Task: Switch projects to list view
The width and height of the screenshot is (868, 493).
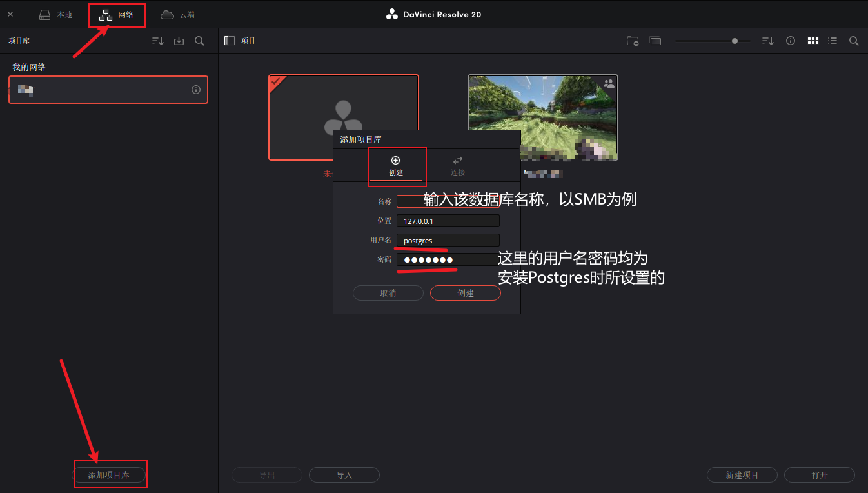Action: (833, 41)
